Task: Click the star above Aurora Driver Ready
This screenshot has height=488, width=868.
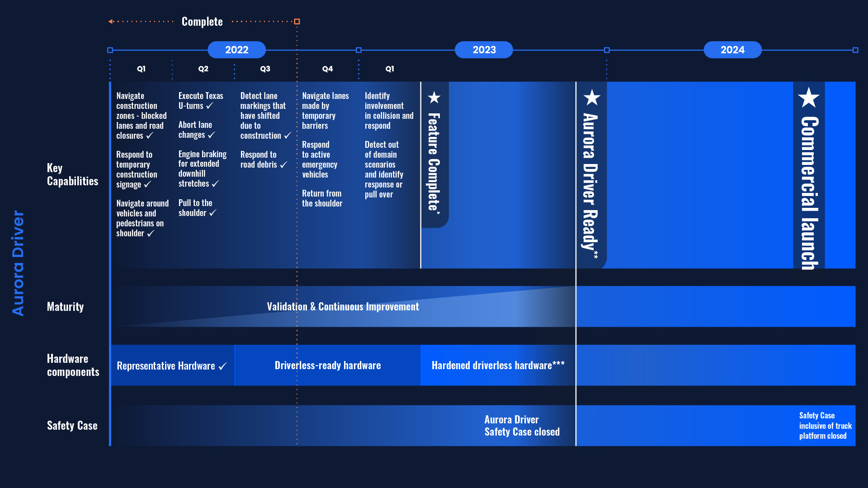Action: point(592,97)
